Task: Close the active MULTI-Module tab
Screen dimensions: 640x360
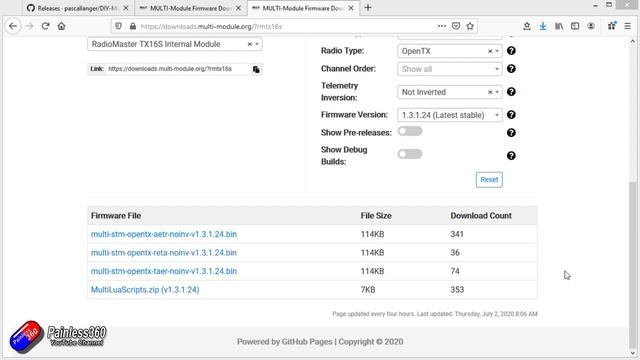Action: click(x=351, y=8)
